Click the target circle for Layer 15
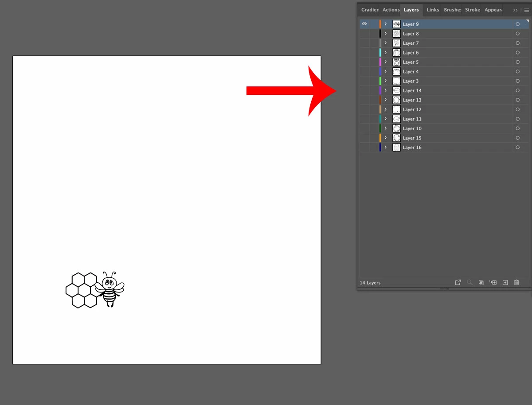This screenshot has height=405, width=532. pyautogui.click(x=517, y=138)
